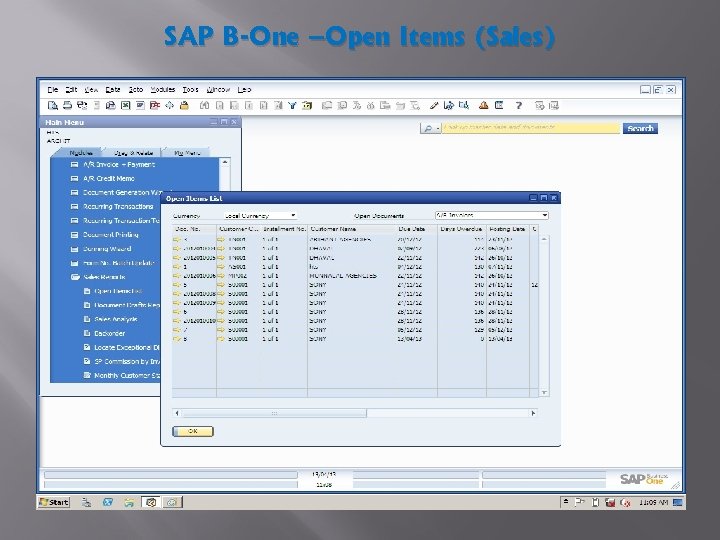Open the Open Documents dropdown
720x540 pixels.
point(544,215)
